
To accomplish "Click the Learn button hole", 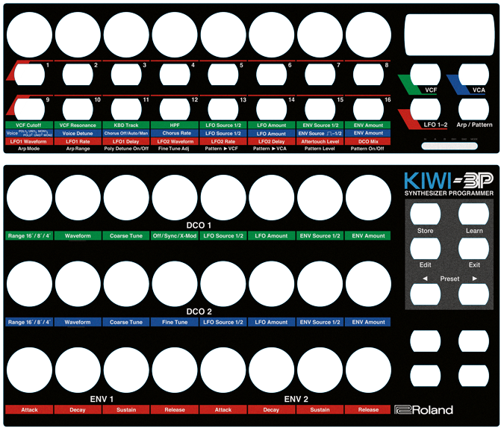I will 474,214.
